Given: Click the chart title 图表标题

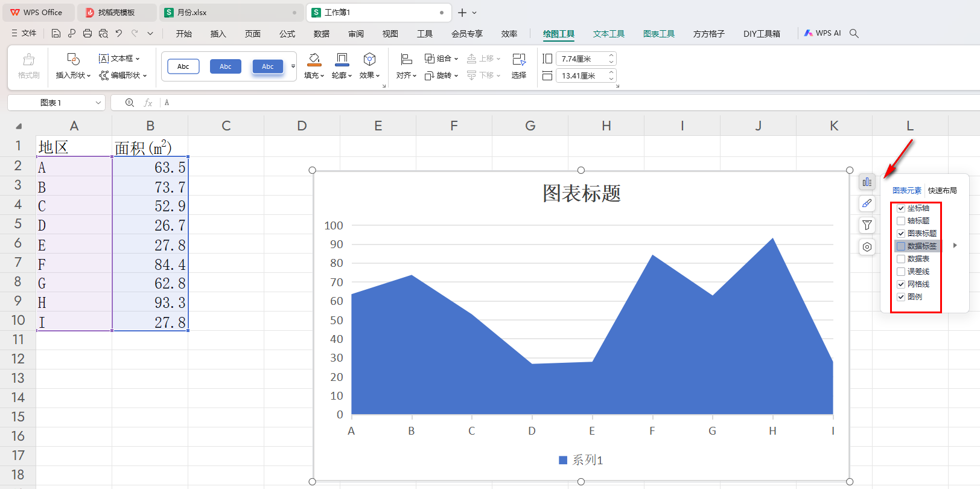Looking at the screenshot, I should [582, 193].
